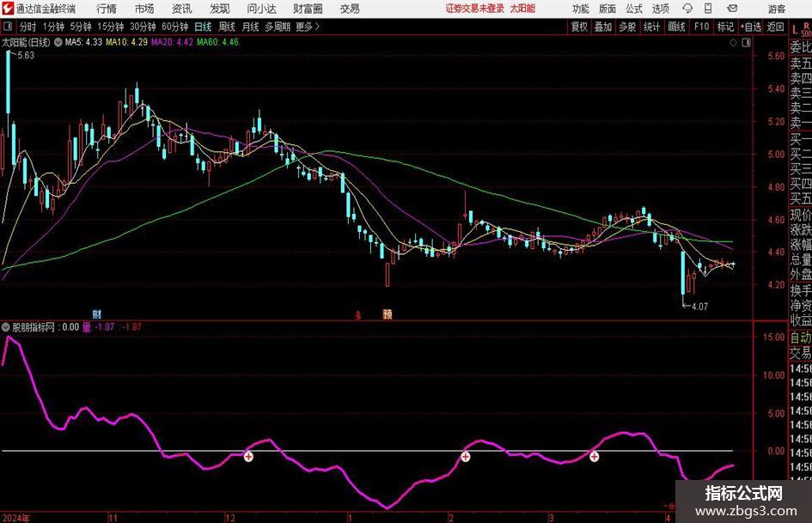Click the 复权 toolbar button
The image size is (812, 523).
click(579, 27)
